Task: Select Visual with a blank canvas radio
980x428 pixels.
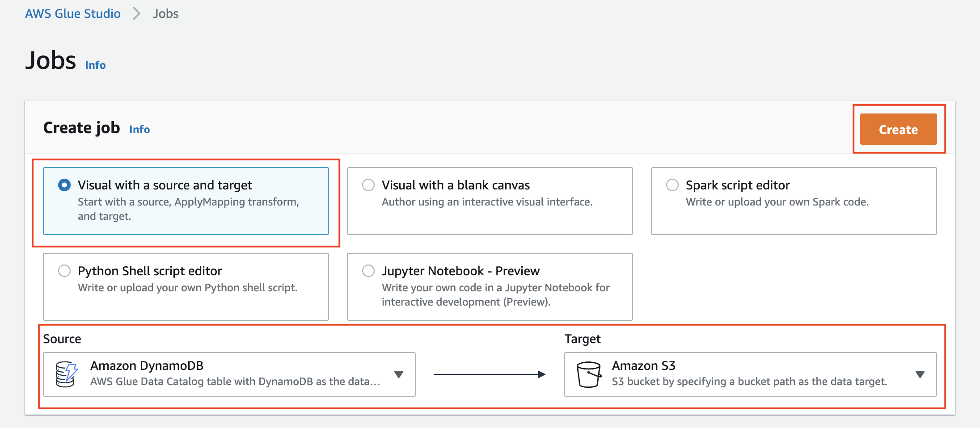Action: (368, 185)
